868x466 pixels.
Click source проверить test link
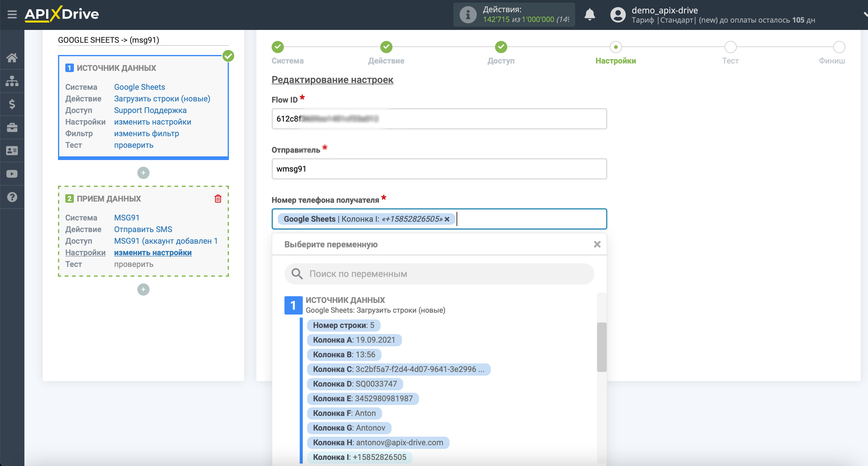[134, 145]
